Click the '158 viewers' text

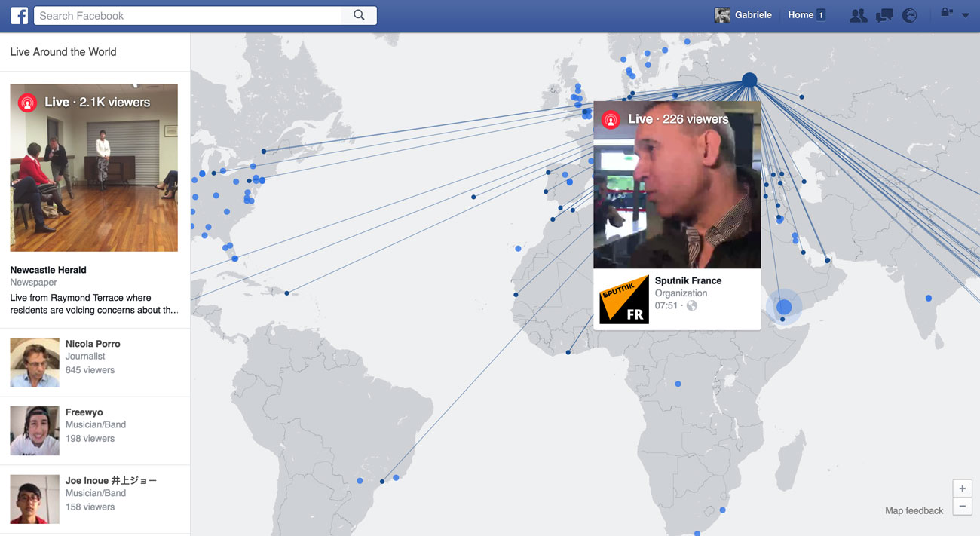90,507
